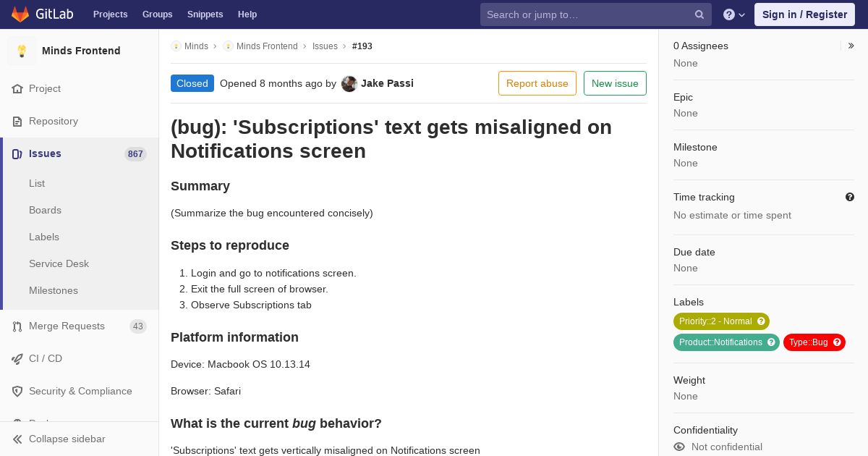Viewport: 868px width, 456px height.
Task: Open Issues List page
Action: coord(37,183)
